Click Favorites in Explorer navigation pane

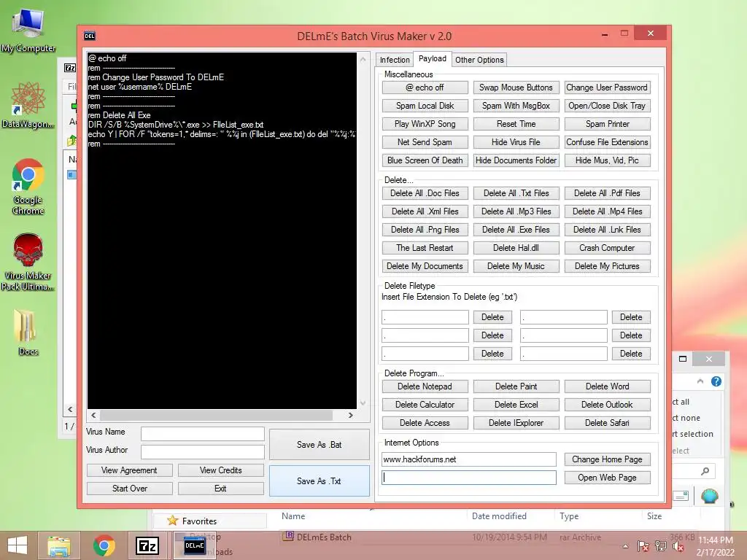pyautogui.click(x=199, y=521)
